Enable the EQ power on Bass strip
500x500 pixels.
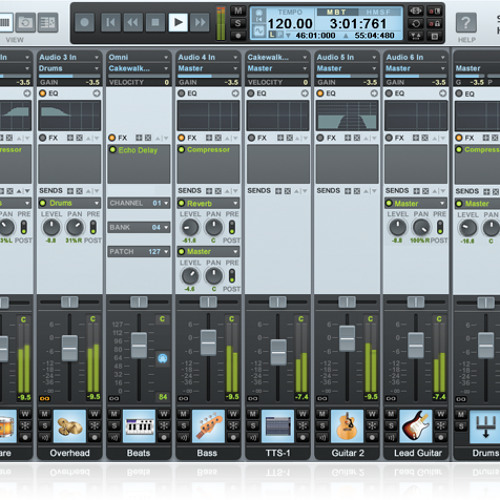coord(181,93)
